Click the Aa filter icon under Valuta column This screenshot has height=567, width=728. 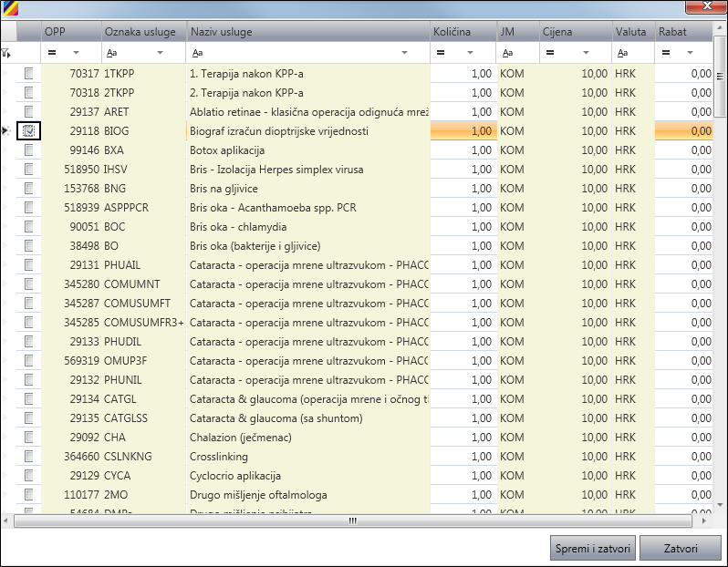[622, 53]
